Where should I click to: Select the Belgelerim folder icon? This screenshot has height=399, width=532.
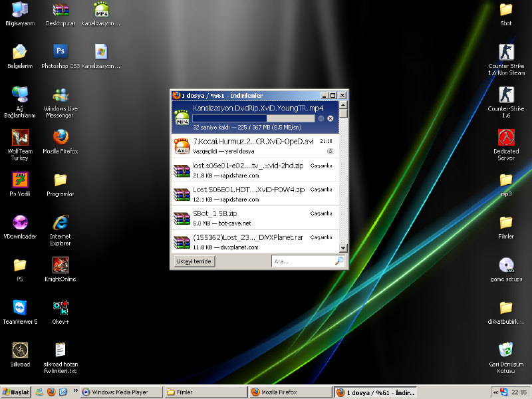pyautogui.click(x=20, y=57)
